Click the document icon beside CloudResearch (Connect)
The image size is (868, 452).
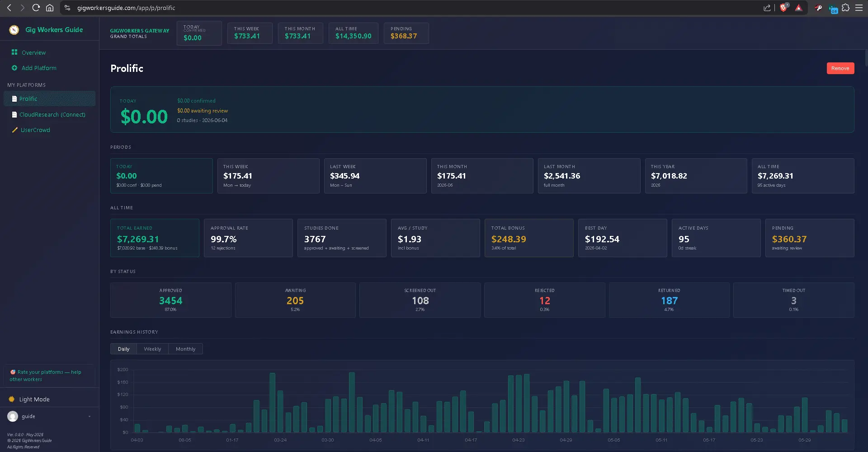click(14, 114)
